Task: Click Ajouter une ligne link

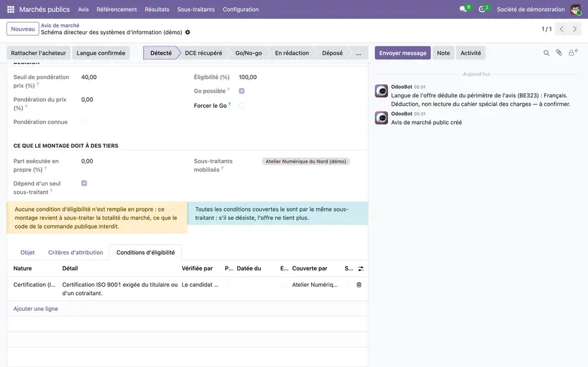Action: pos(36,308)
